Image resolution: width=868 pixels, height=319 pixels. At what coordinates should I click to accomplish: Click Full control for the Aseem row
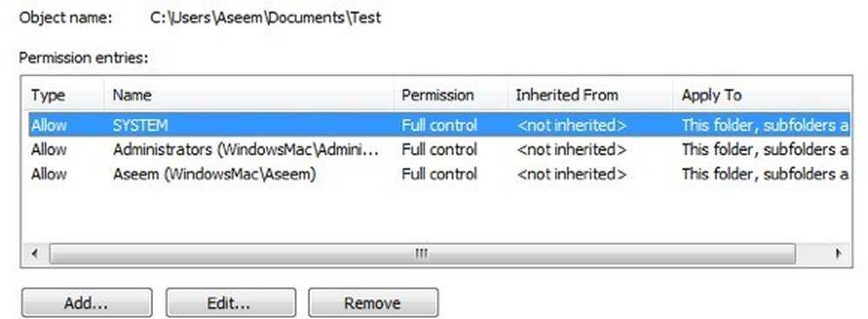coord(439,174)
